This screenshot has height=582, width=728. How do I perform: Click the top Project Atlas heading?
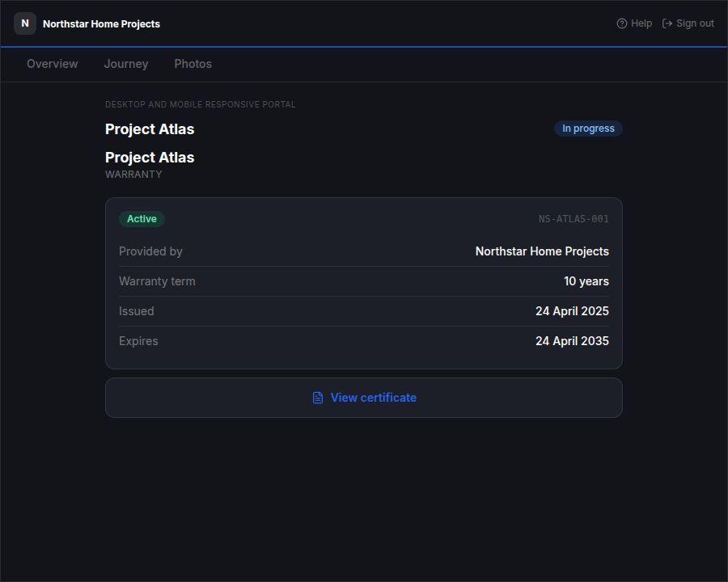click(x=150, y=129)
